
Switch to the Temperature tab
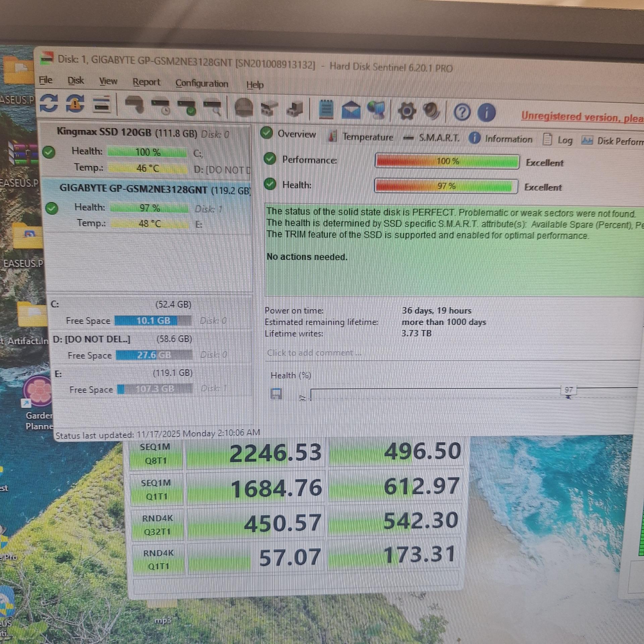tap(367, 137)
